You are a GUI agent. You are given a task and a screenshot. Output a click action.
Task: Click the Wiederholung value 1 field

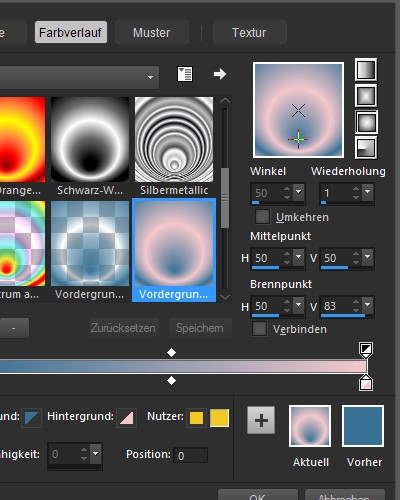(x=335, y=193)
